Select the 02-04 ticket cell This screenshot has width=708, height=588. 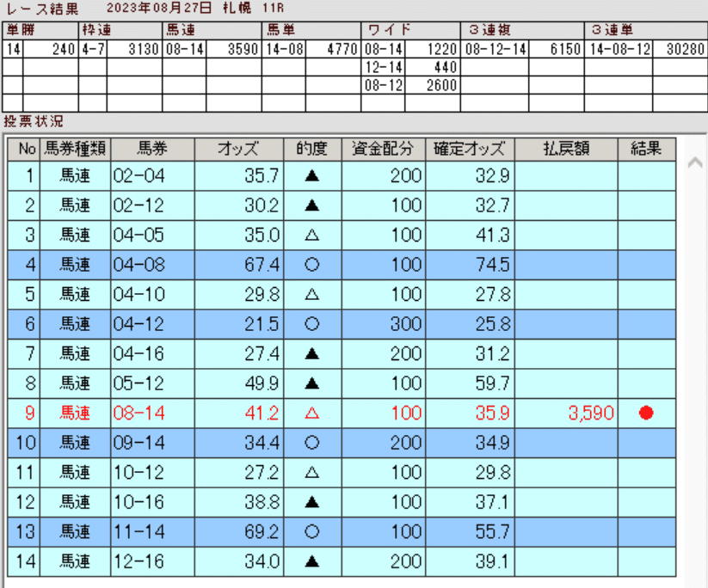pos(152,176)
